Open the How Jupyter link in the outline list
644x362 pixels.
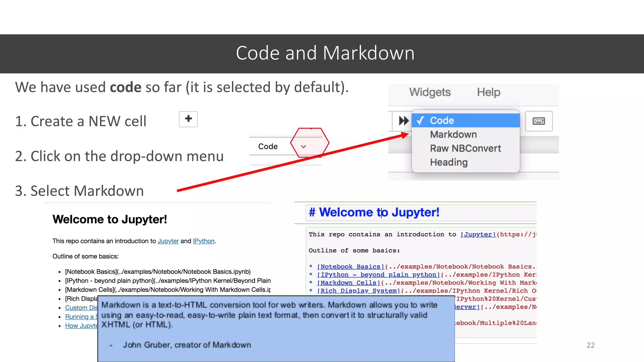(x=81, y=326)
